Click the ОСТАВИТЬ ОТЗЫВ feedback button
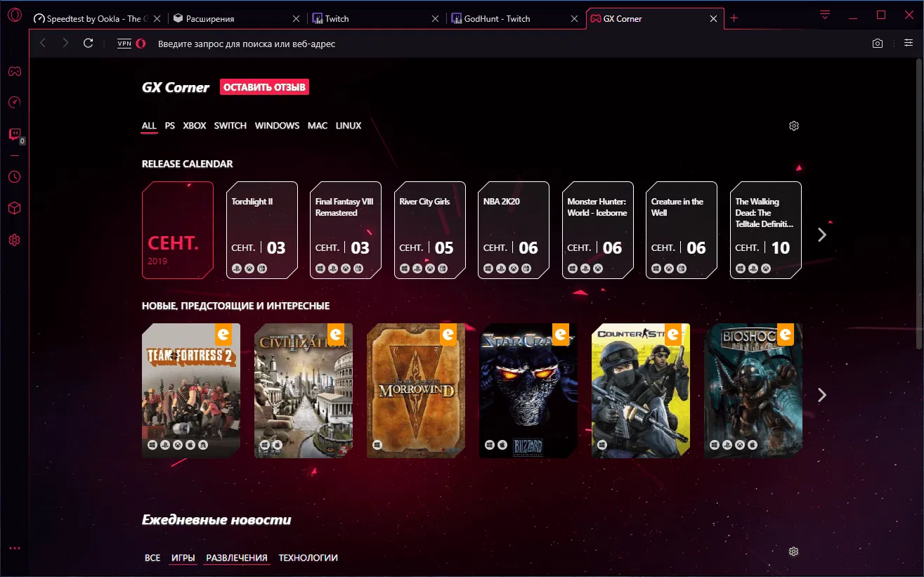Viewport: 924px width, 577px height. coord(264,87)
